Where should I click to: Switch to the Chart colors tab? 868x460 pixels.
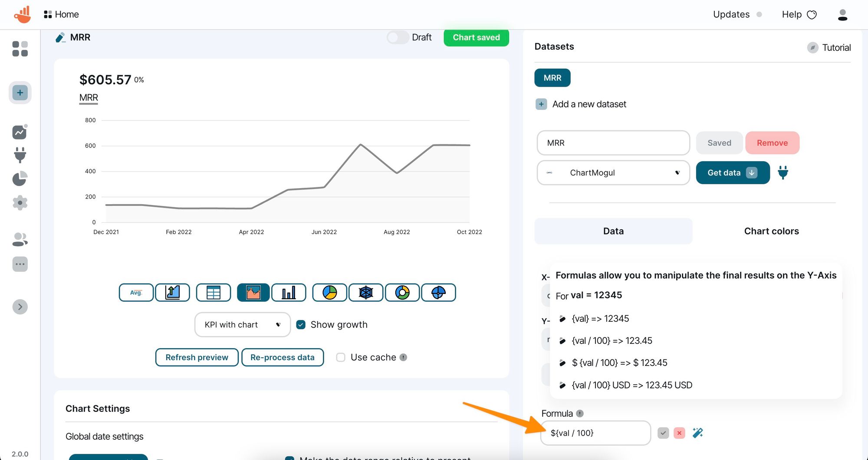click(x=771, y=231)
